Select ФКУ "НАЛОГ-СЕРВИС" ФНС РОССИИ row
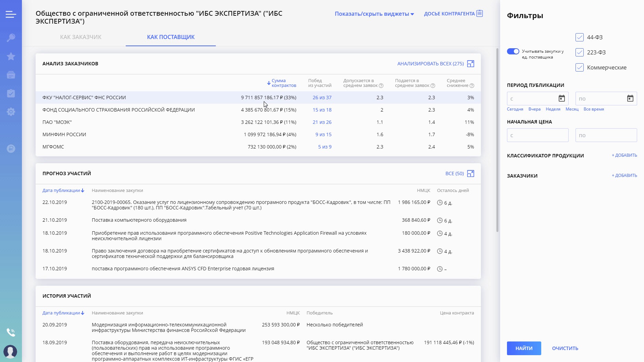The width and height of the screenshot is (644, 362). (258, 98)
